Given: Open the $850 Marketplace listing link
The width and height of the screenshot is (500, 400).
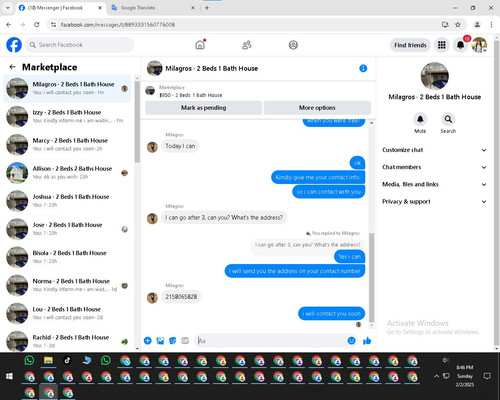Looking at the screenshot, I should [x=190, y=95].
